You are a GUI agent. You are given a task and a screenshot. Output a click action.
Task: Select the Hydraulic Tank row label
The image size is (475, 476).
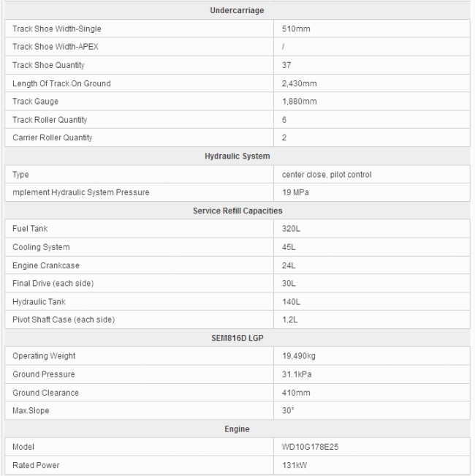click(39, 301)
